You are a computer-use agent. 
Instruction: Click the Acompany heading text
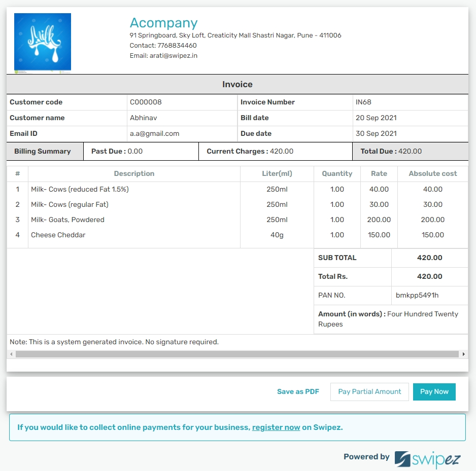tap(163, 23)
